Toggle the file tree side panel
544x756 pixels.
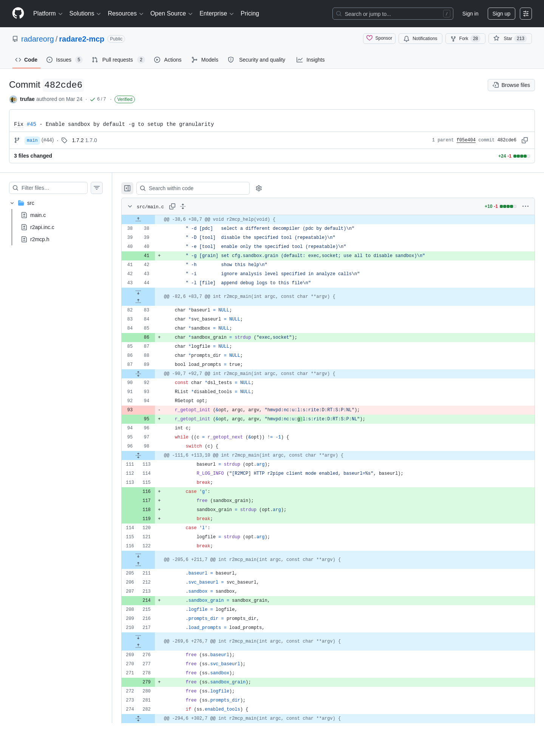(x=127, y=188)
